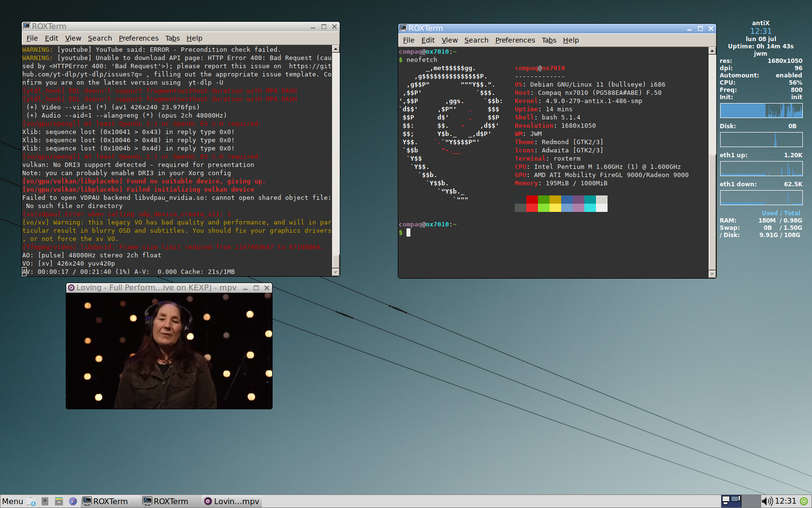Image resolution: width=812 pixels, height=508 pixels.
Task: Launch the web browser compass icon
Action: pyautogui.click(x=73, y=501)
